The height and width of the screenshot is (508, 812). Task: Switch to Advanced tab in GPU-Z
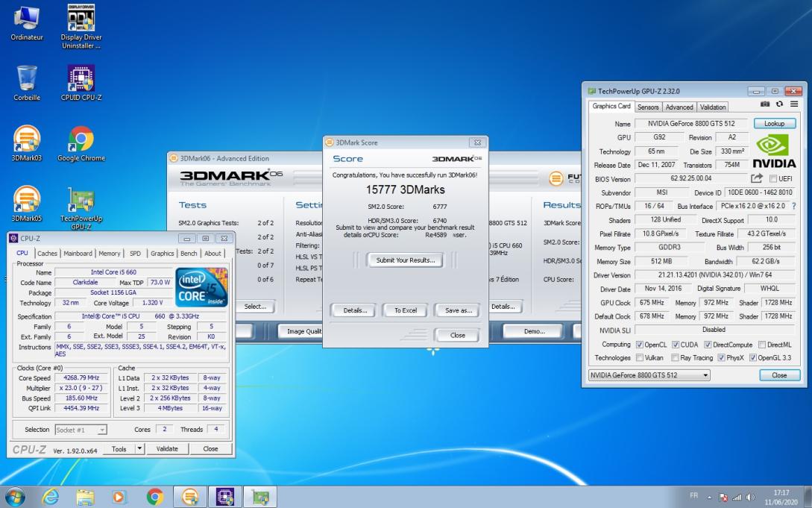pyautogui.click(x=679, y=107)
